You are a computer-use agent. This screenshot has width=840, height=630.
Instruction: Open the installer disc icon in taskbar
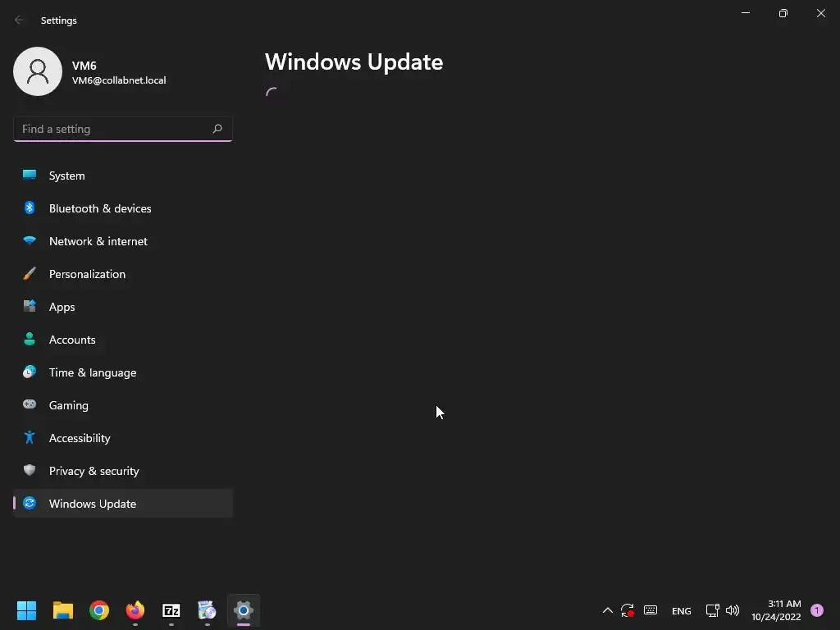pyautogui.click(x=208, y=610)
